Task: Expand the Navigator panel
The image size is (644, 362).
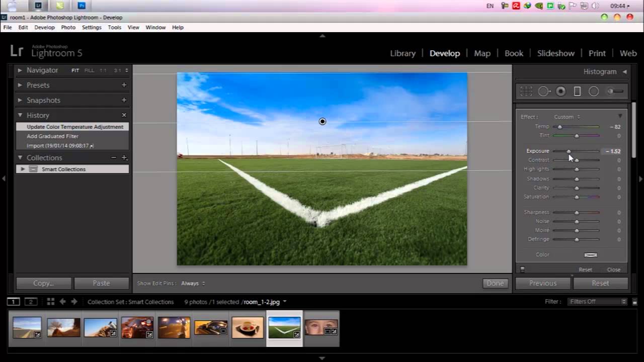Action: 20,70
